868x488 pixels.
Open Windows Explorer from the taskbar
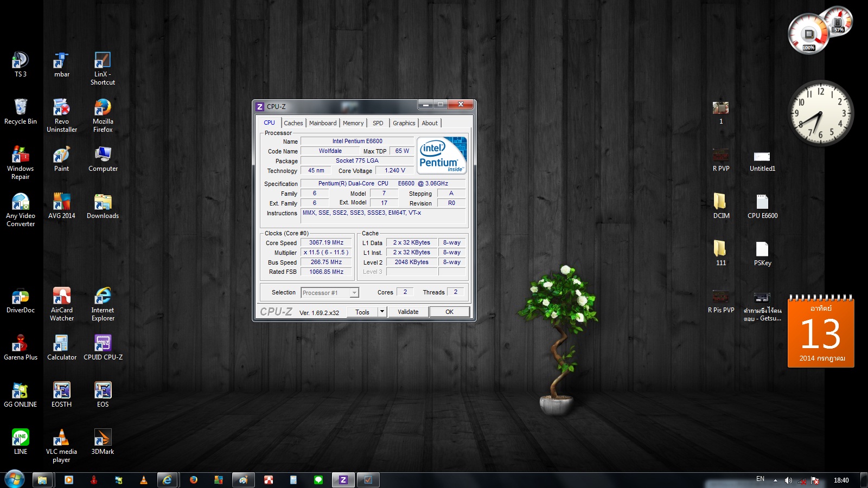[42, 480]
